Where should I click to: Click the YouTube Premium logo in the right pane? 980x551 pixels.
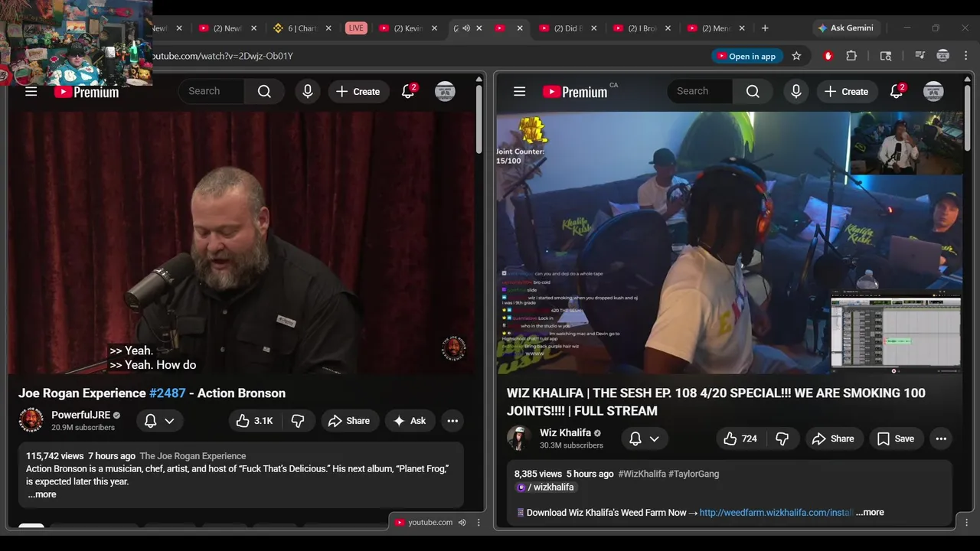[575, 92]
